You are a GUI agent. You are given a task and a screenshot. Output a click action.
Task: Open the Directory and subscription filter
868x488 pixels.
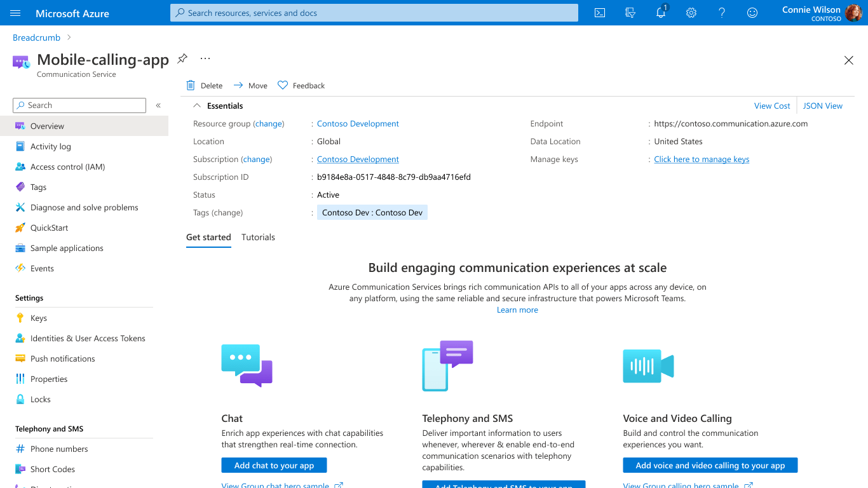point(630,13)
